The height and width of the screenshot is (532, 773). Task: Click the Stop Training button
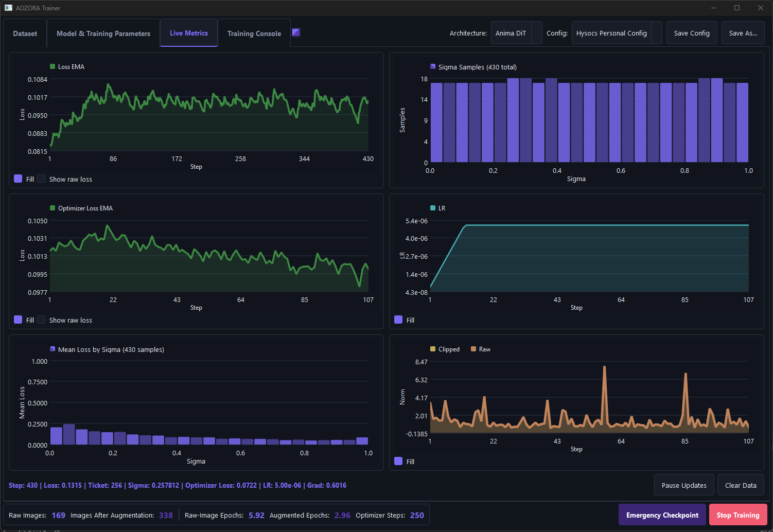pos(738,515)
